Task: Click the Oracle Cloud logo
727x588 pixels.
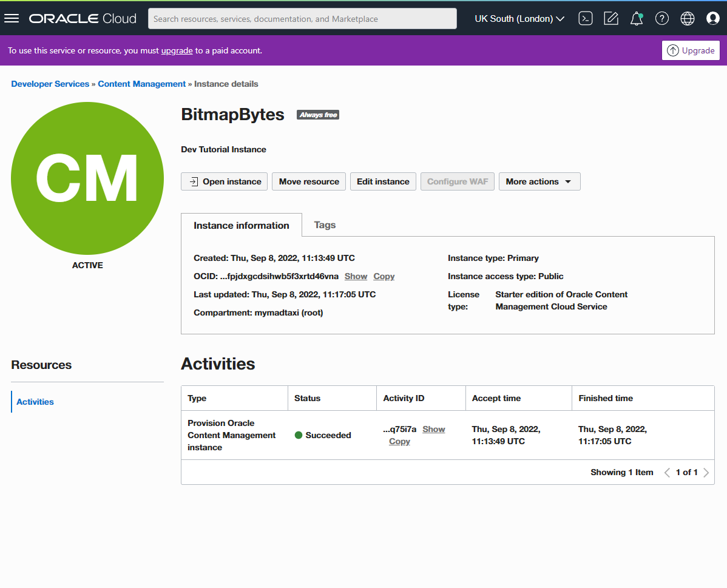Action: click(x=83, y=19)
